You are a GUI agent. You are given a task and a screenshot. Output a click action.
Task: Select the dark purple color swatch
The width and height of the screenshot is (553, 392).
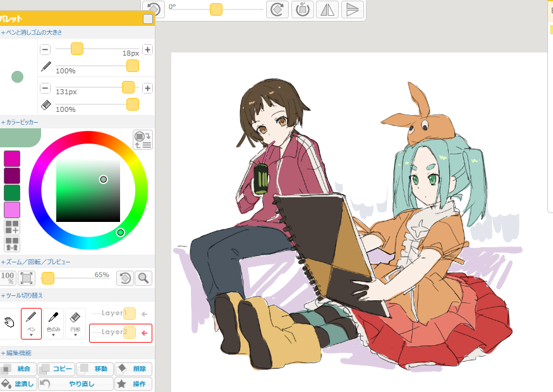(x=12, y=176)
